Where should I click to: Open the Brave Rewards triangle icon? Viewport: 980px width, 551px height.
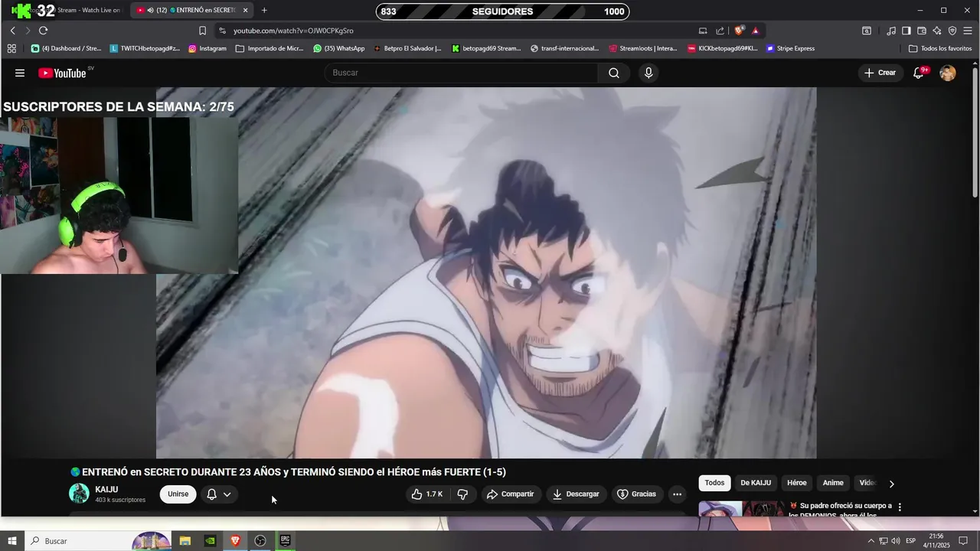coord(755,31)
